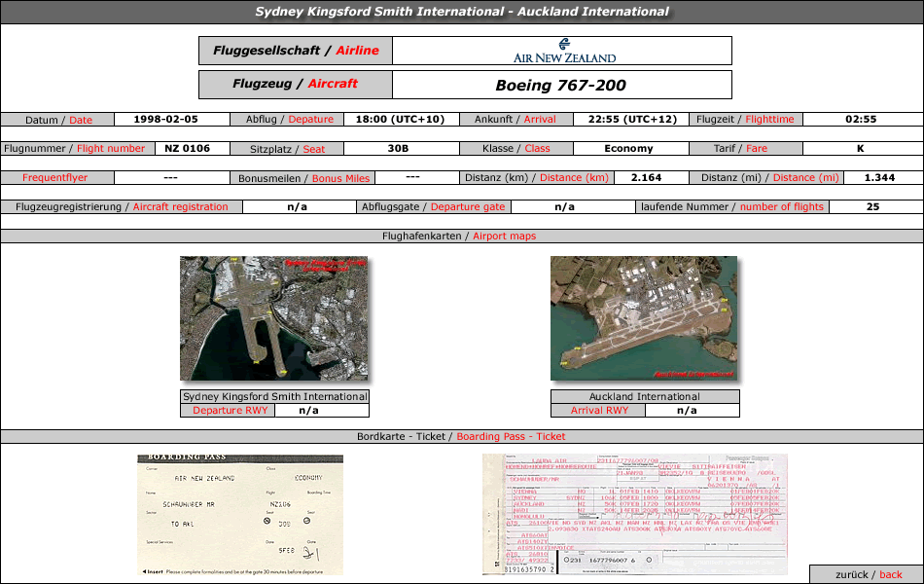Click the Bordkarte - Ticket section header
Viewport: 924px width, 584px height.
(462, 436)
